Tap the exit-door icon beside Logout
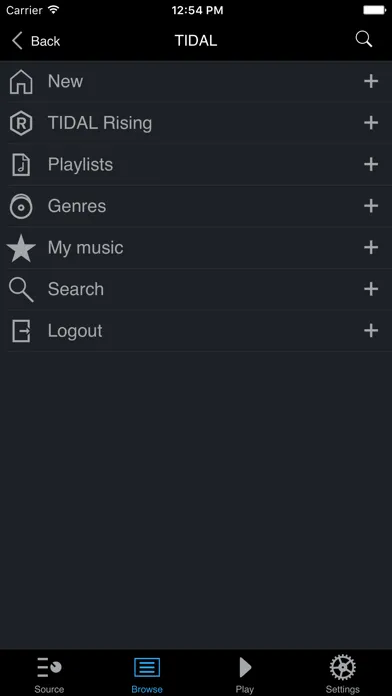Viewport: 392px width, 696px height. click(21, 331)
